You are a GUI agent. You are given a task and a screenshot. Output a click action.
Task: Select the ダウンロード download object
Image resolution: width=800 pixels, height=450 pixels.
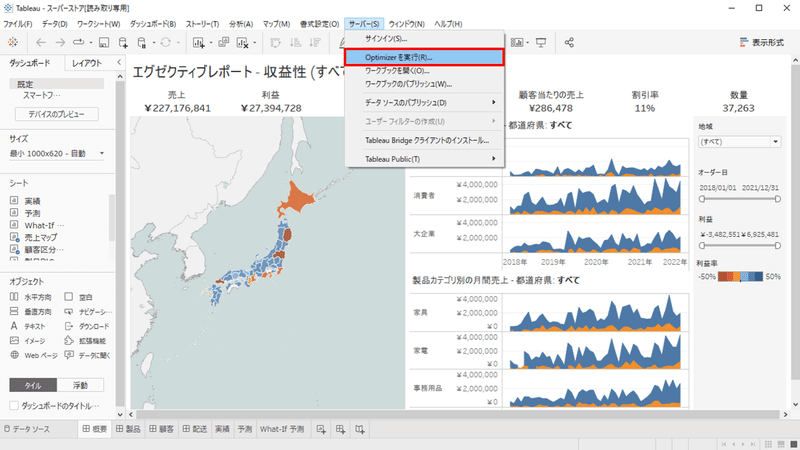pos(87,326)
